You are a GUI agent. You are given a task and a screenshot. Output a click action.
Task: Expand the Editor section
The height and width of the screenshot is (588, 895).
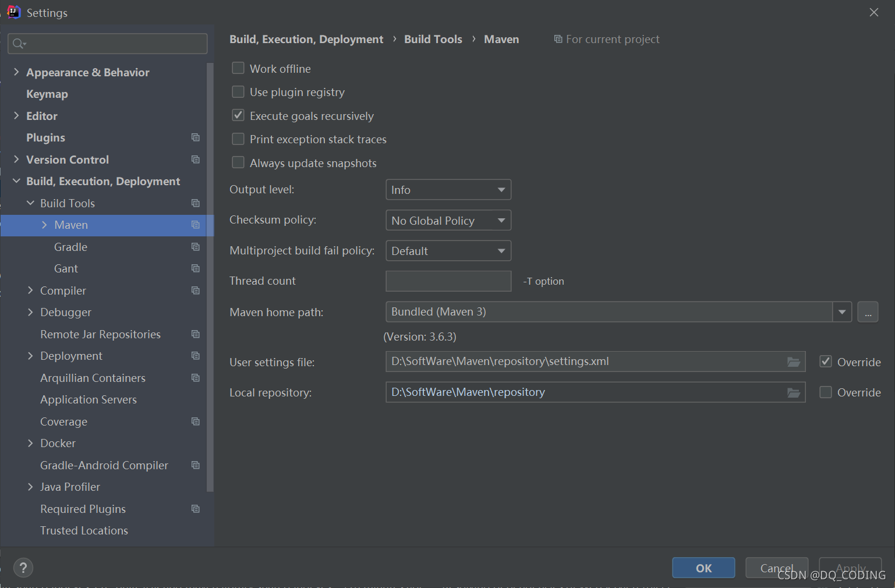(x=16, y=115)
